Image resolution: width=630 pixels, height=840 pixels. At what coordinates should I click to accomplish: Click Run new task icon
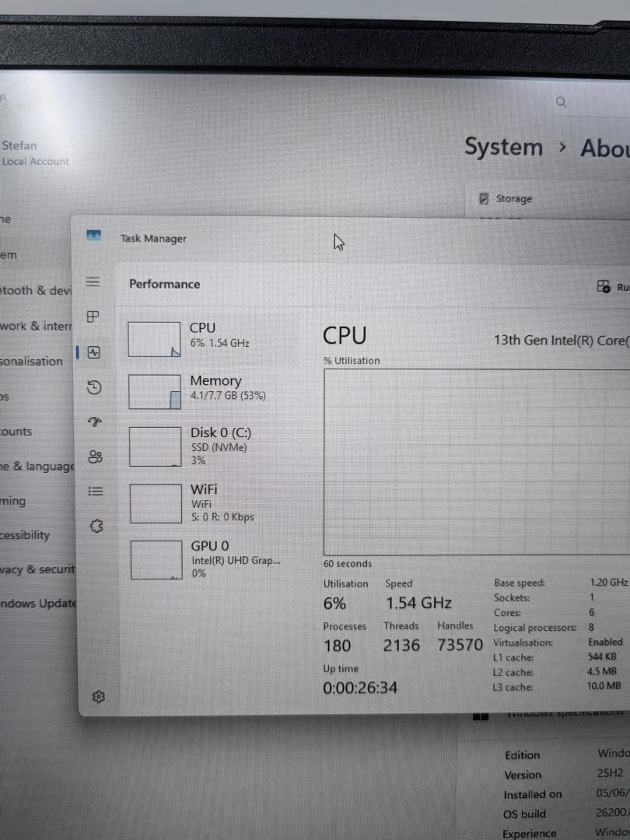604,286
